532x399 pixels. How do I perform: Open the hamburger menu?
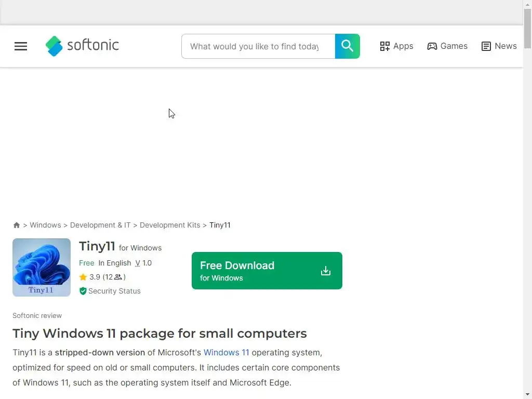point(21,46)
